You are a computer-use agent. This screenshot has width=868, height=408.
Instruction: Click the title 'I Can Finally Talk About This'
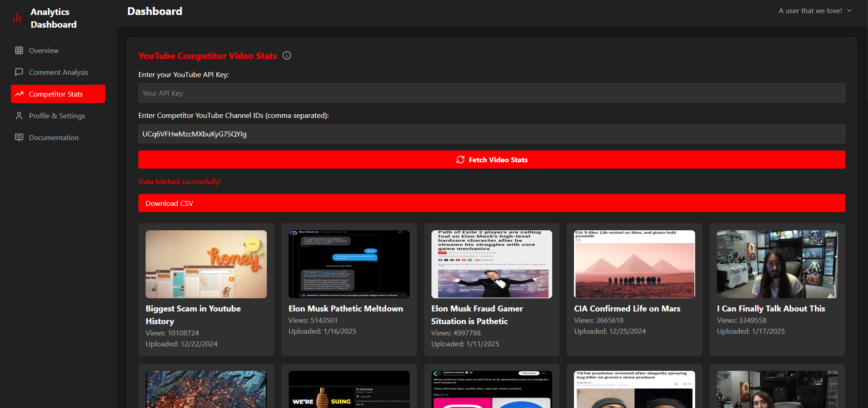click(x=771, y=308)
